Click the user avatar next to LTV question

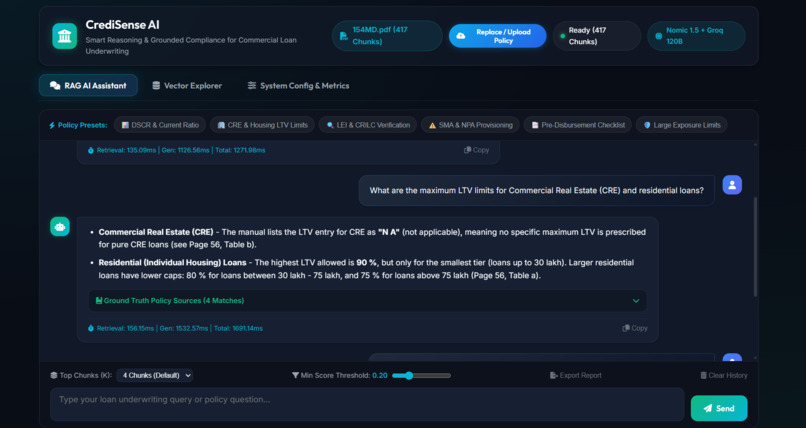click(x=732, y=184)
